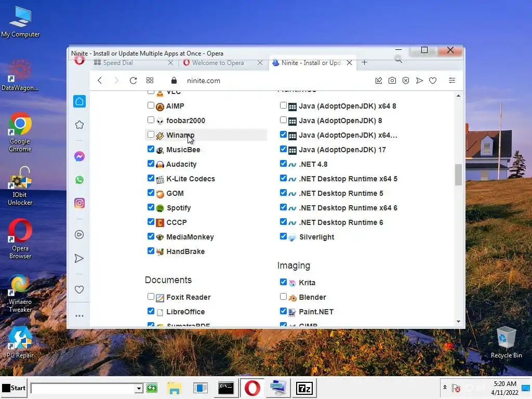The height and width of the screenshot is (399, 532).
Task: Open Opera sidebar Home icon
Action: point(79,101)
